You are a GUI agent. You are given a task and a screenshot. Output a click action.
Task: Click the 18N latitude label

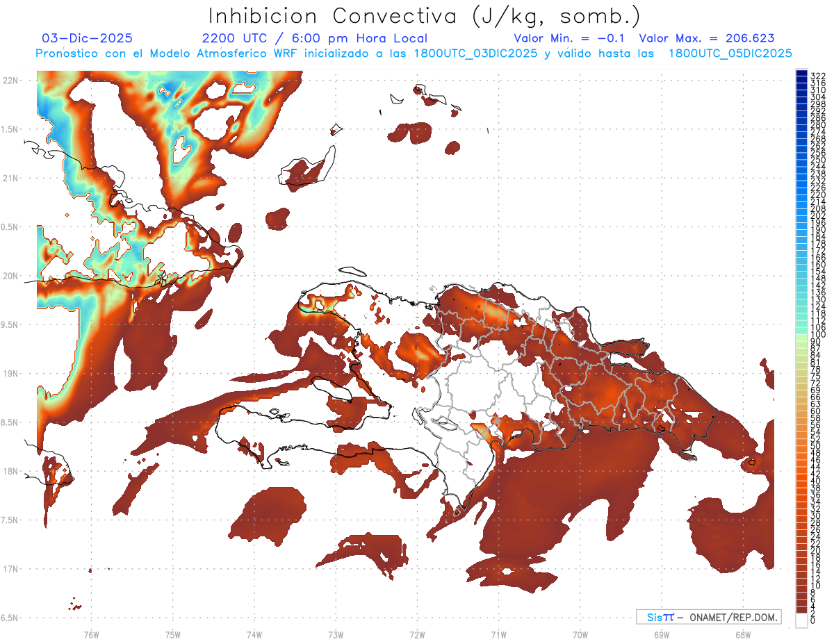point(10,471)
